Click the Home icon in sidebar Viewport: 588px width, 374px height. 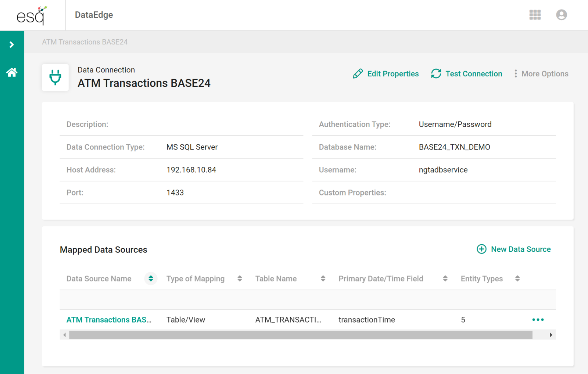tap(12, 72)
